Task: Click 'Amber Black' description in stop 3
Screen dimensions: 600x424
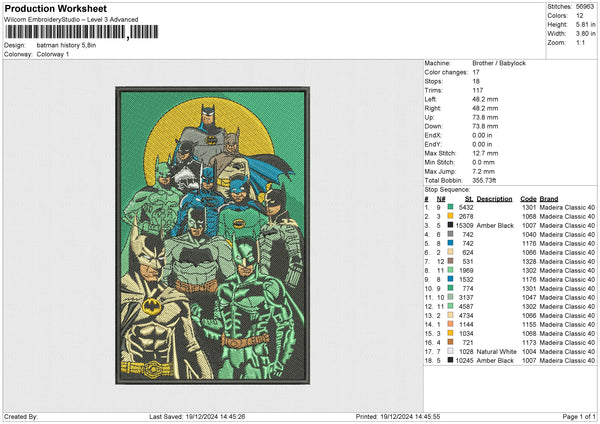Action: [495, 225]
